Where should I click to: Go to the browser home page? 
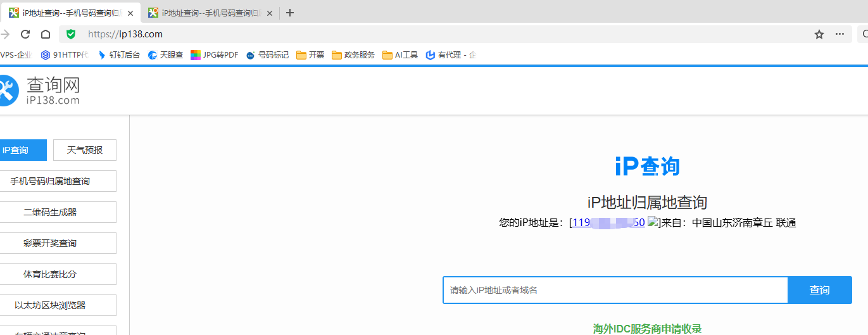(46, 34)
